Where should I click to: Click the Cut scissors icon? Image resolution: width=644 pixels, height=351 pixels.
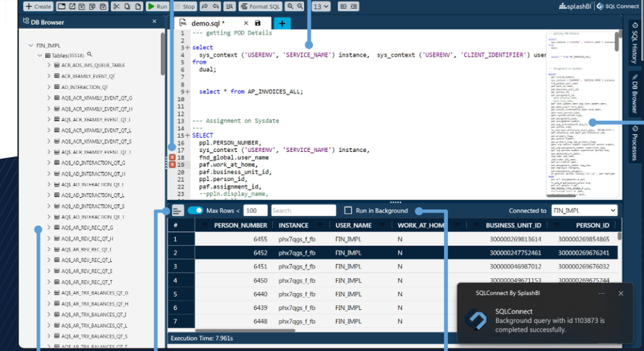click(x=116, y=6)
